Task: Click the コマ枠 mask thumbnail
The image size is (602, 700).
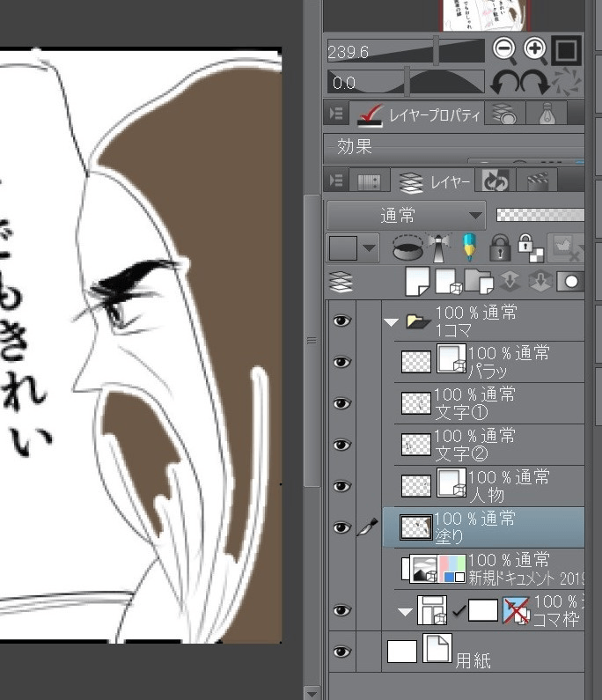Action: click(483, 610)
